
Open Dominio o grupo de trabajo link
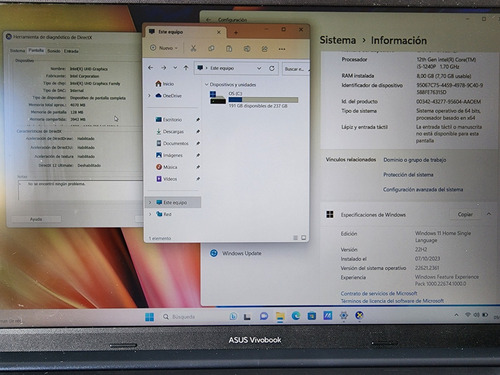click(414, 160)
